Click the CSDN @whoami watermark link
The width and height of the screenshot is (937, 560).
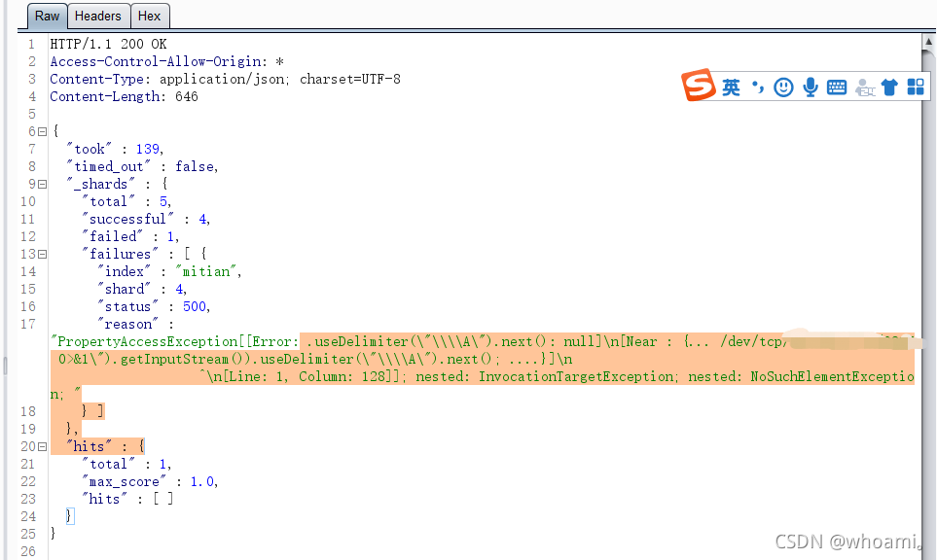(x=847, y=540)
